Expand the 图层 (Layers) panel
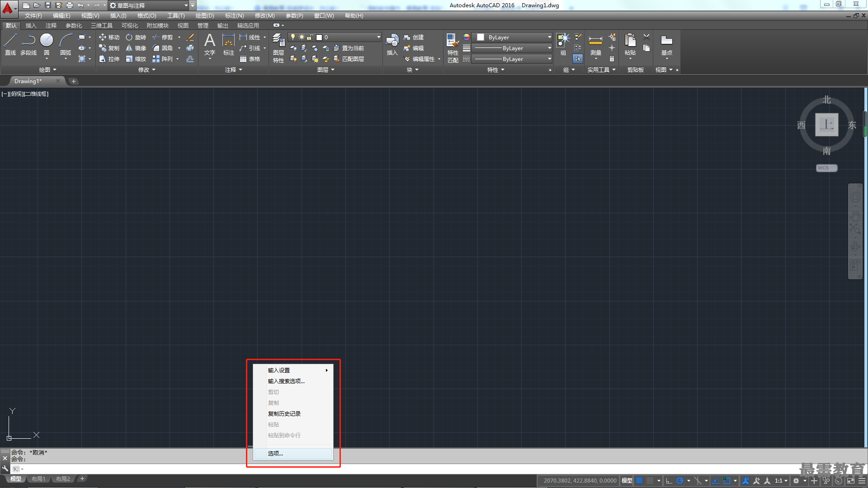The image size is (868, 488). click(x=326, y=70)
